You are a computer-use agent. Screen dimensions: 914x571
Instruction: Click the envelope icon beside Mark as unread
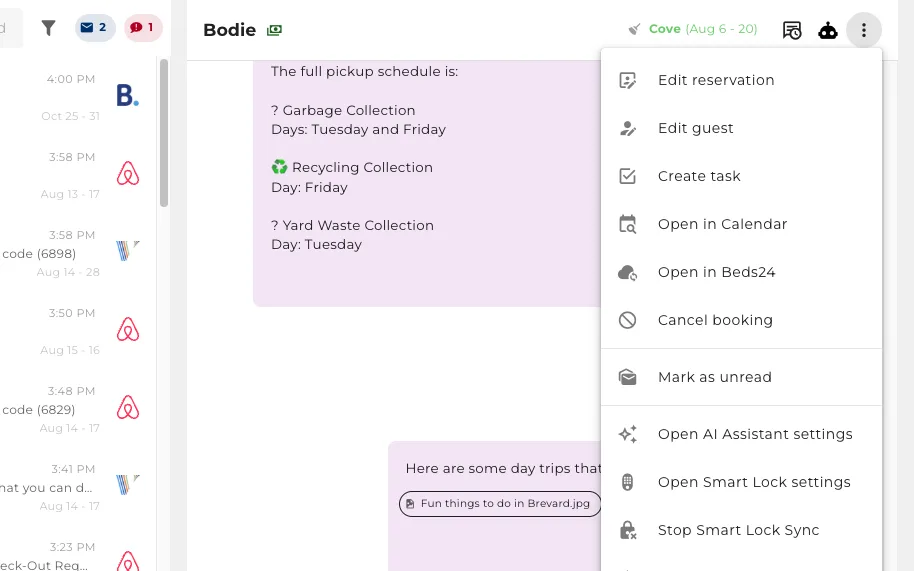coord(627,377)
